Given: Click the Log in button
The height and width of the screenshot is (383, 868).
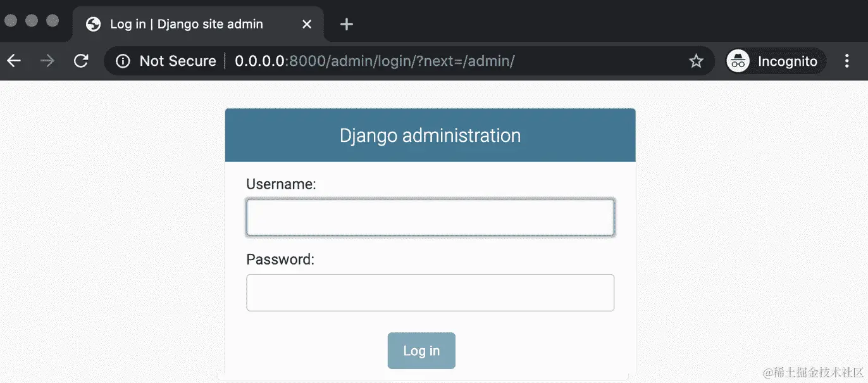Looking at the screenshot, I should (421, 351).
